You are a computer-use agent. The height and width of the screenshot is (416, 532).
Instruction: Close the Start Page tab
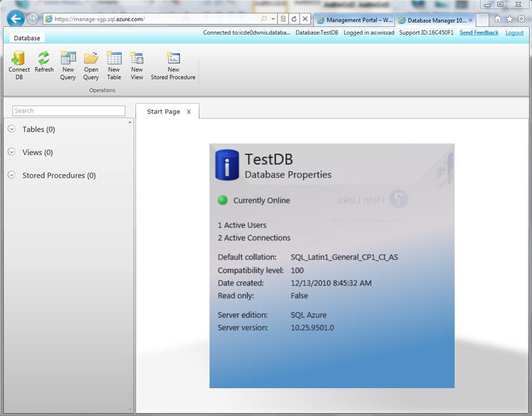coord(189,112)
